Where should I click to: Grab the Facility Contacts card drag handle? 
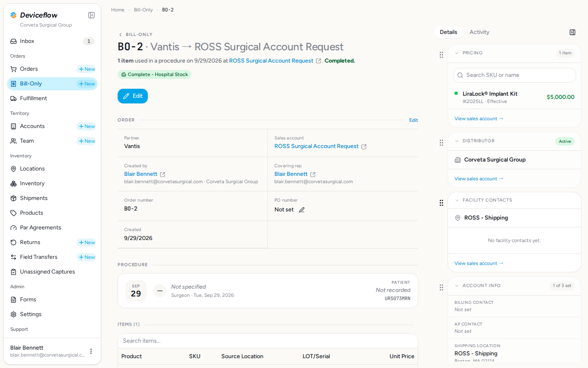click(x=441, y=203)
